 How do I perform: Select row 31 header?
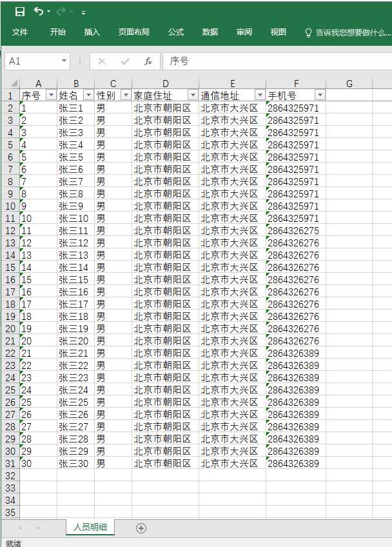click(x=10, y=464)
